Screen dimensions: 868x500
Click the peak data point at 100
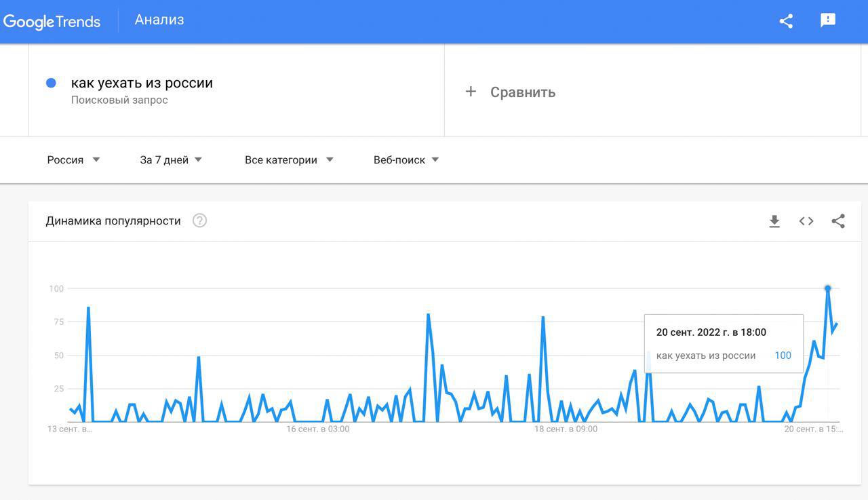click(x=828, y=288)
